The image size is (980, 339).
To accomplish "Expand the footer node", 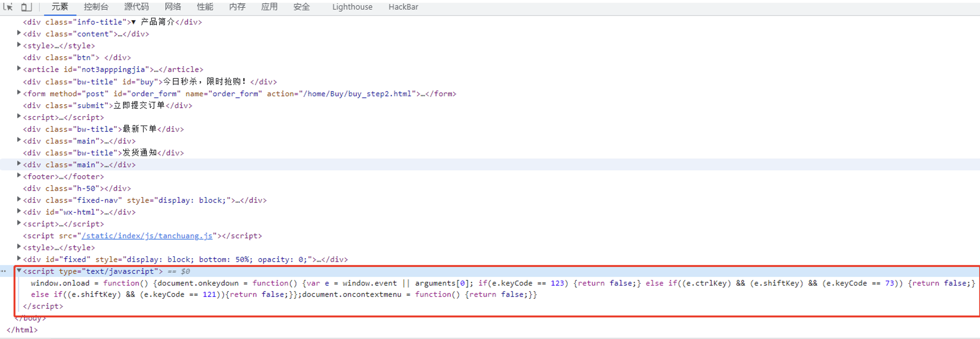I will point(19,175).
